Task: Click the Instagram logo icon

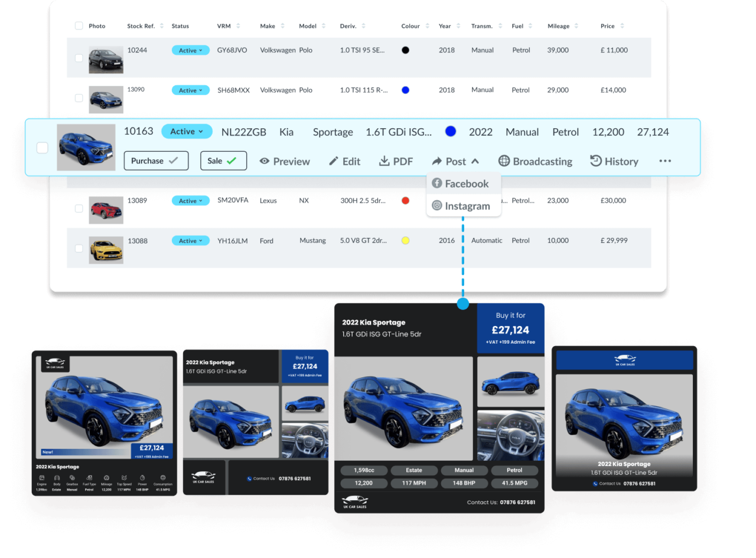Action: (437, 206)
